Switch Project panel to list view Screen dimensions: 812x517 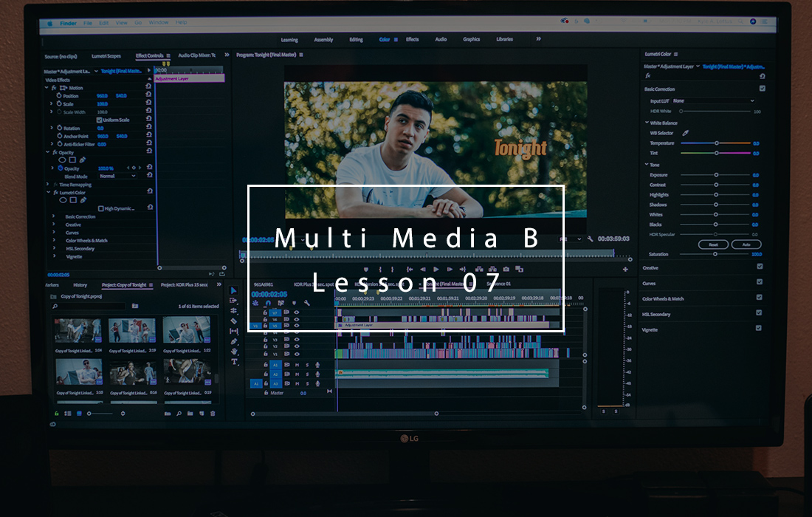click(68, 414)
